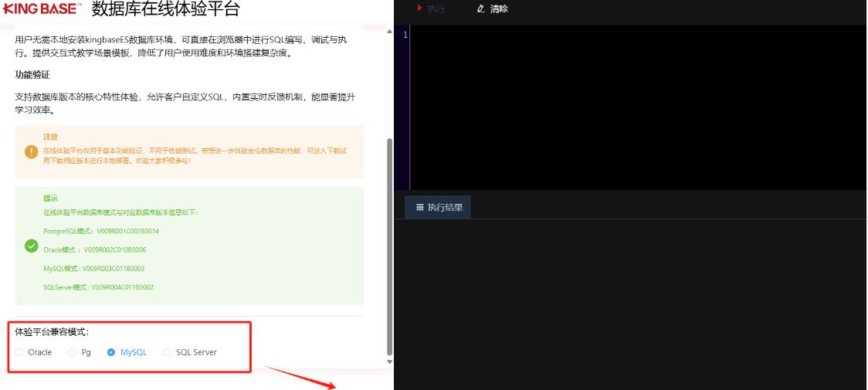Click the SQLServer模式 version line
This screenshot has width=868, height=390.
pyautogui.click(x=99, y=287)
